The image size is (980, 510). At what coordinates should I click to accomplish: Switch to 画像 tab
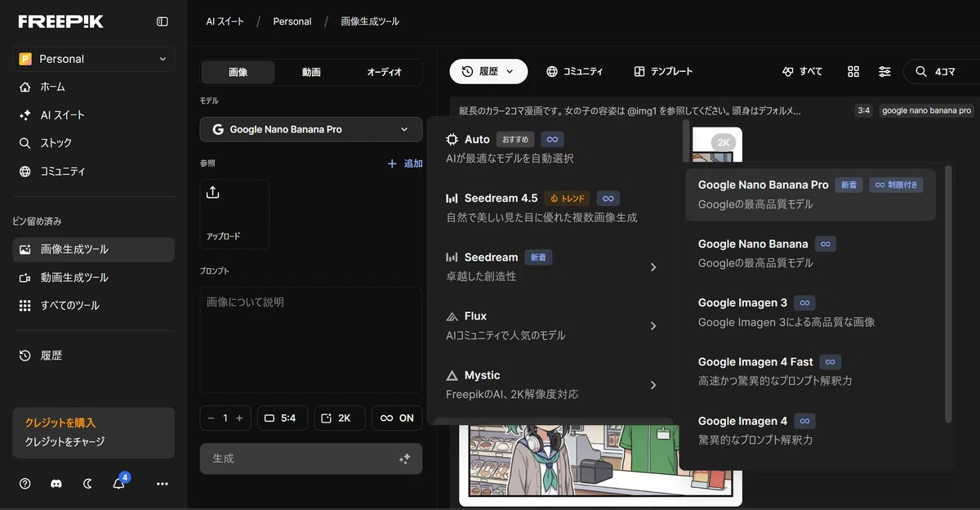click(238, 72)
